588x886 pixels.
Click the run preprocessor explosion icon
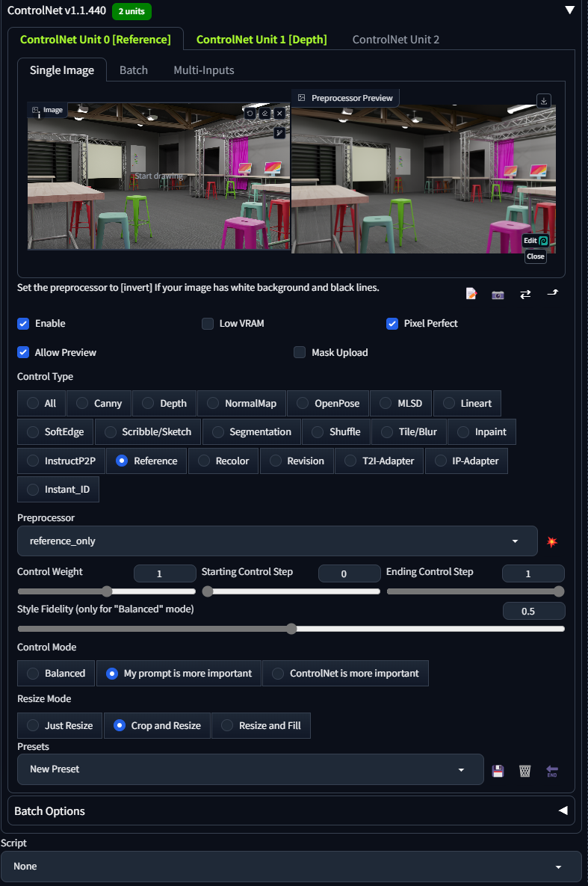[x=551, y=541]
